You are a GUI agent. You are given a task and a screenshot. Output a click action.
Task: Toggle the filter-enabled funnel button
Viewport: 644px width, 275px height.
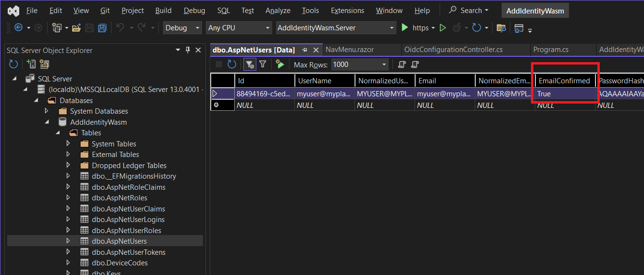click(x=250, y=64)
